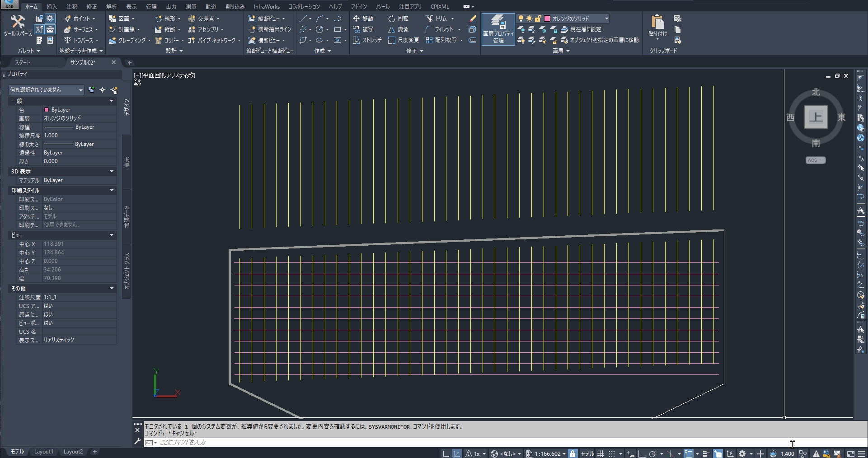Switch to the 注釈 ribbon tab
Screen dimensions: 868x458
(71, 6)
